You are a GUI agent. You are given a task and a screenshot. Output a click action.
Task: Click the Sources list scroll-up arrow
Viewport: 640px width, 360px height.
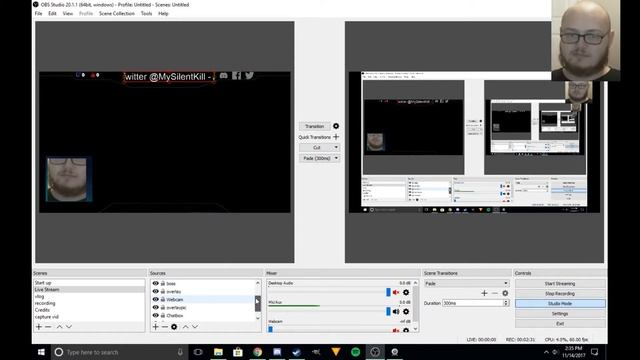(258, 283)
